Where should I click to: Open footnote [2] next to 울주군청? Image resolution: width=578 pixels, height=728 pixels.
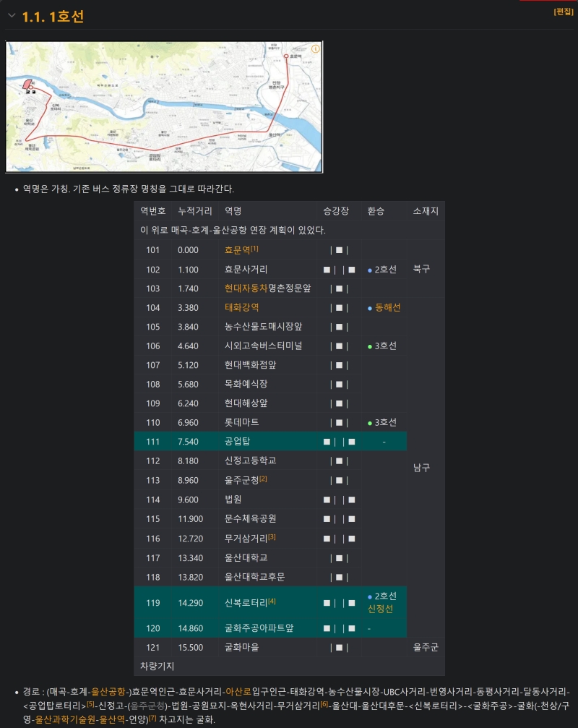click(263, 479)
